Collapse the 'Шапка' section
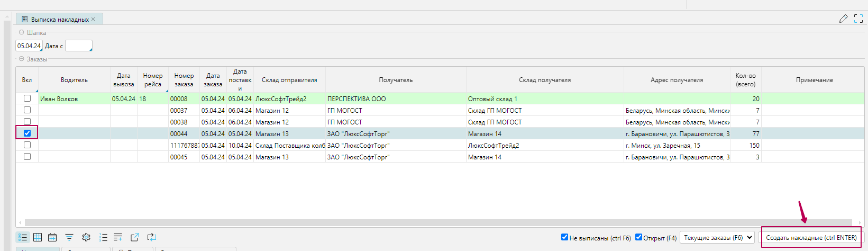868x251 pixels. 22,32
